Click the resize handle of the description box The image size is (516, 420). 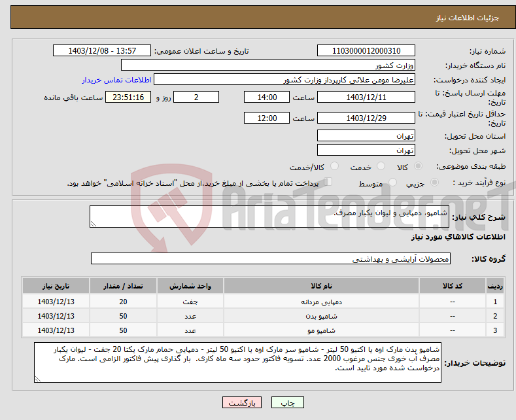point(94,224)
